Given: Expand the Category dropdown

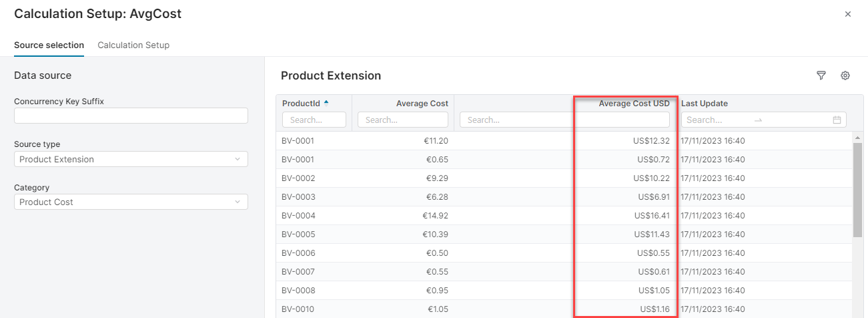Looking at the screenshot, I should pos(131,202).
